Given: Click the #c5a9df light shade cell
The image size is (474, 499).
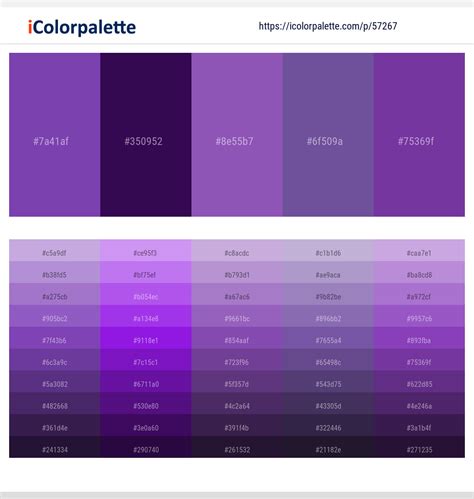Looking at the screenshot, I should (x=55, y=250).
